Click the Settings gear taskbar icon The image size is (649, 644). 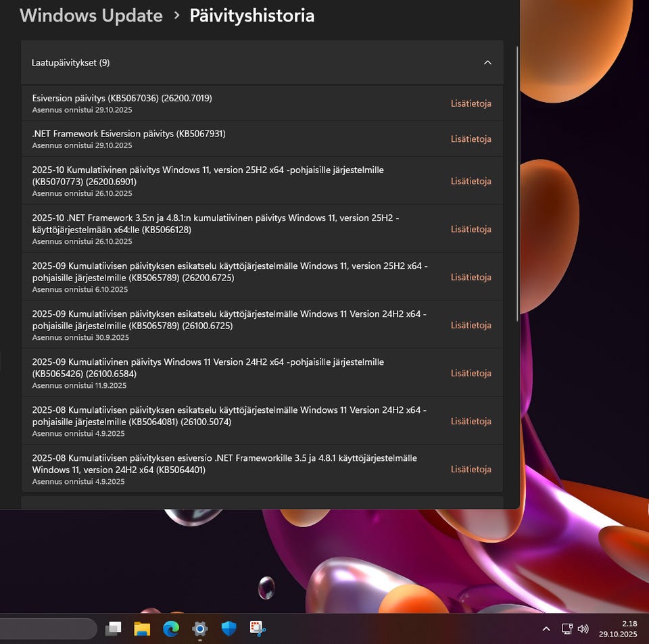200,628
